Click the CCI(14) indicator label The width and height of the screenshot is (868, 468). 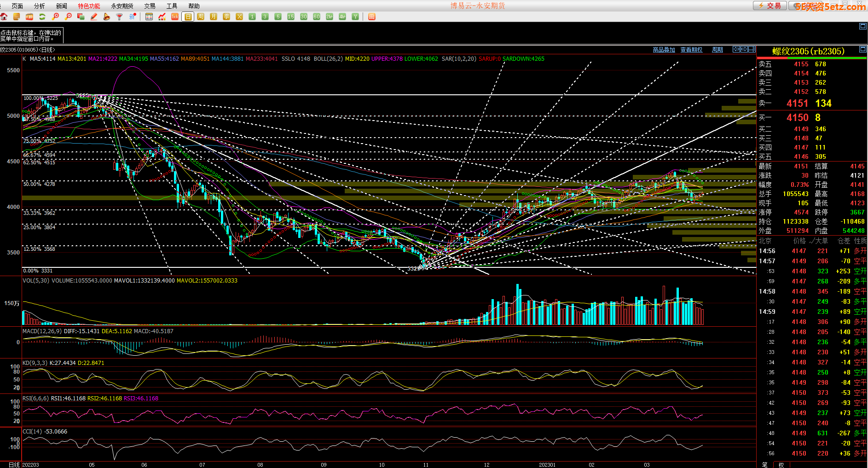pyautogui.click(x=32, y=432)
